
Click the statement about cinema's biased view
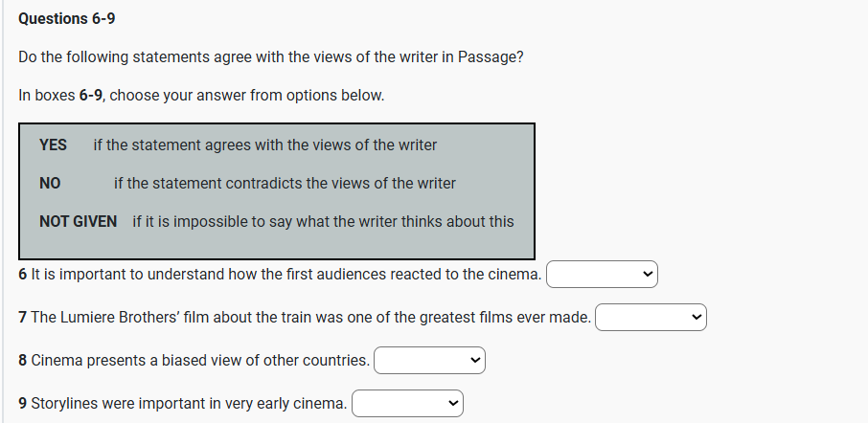[x=199, y=361]
